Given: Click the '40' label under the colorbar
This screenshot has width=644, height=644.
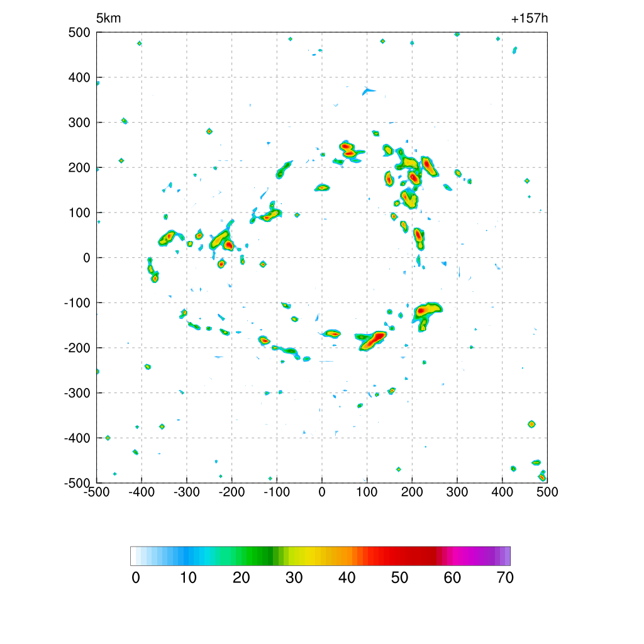Looking at the screenshot, I should (x=347, y=578).
